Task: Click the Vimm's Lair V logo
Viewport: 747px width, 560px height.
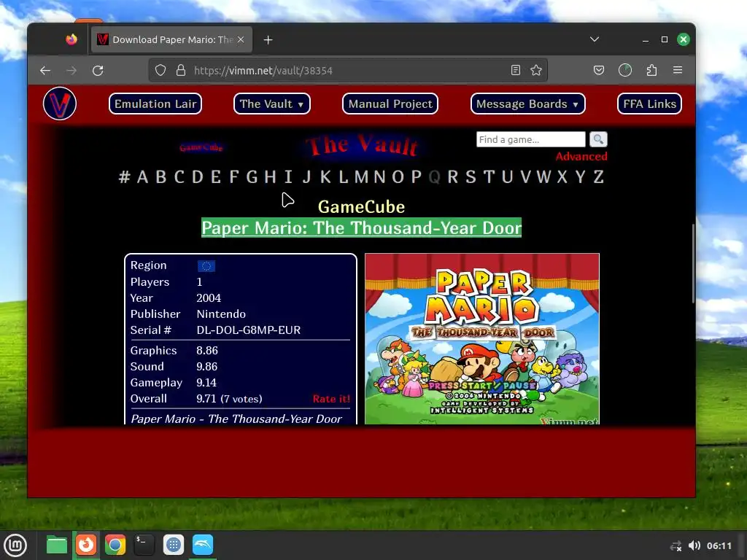Action: click(x=60, y=104)
